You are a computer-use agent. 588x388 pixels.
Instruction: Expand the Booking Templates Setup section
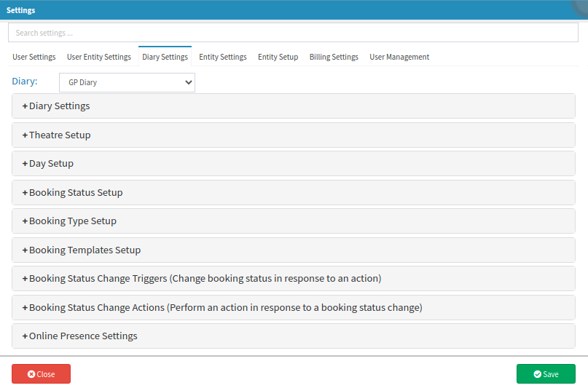(85, 250)
